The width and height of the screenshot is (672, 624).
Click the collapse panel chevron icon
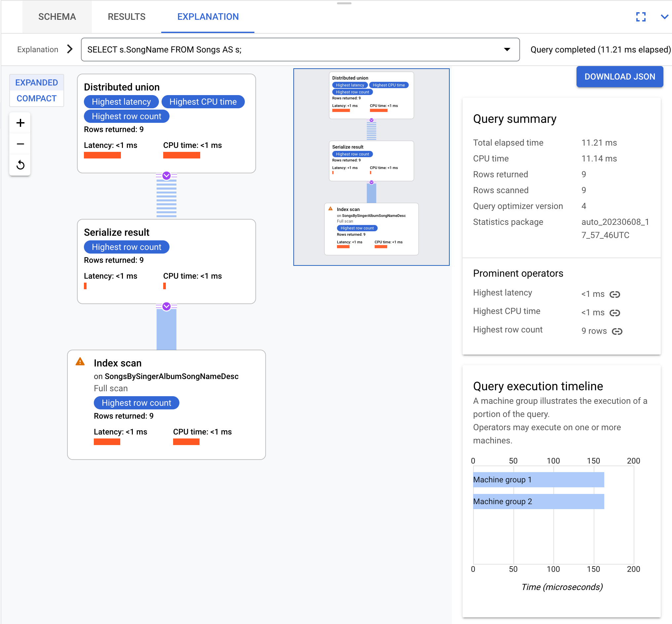click(x=664, y=17)
